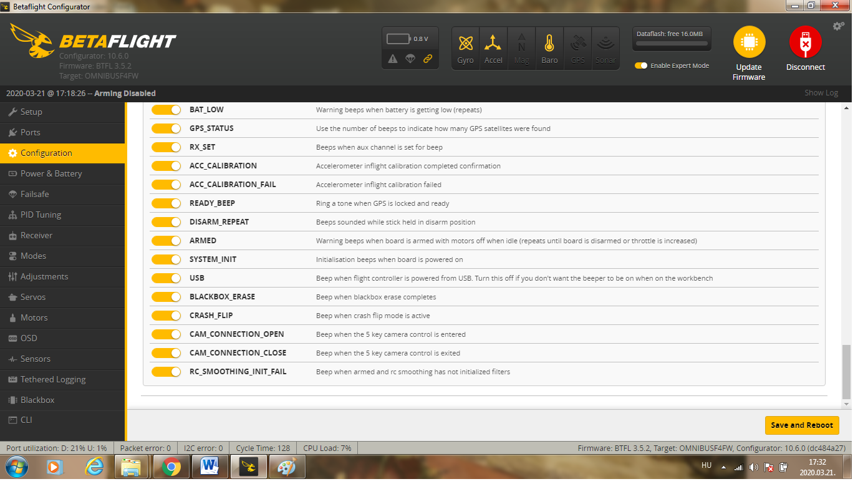Screen dimensions: 868x499
Task: Toggle the CAM_CONNECTION_OPEN beeper switch
Action: [x=166, y=334]
